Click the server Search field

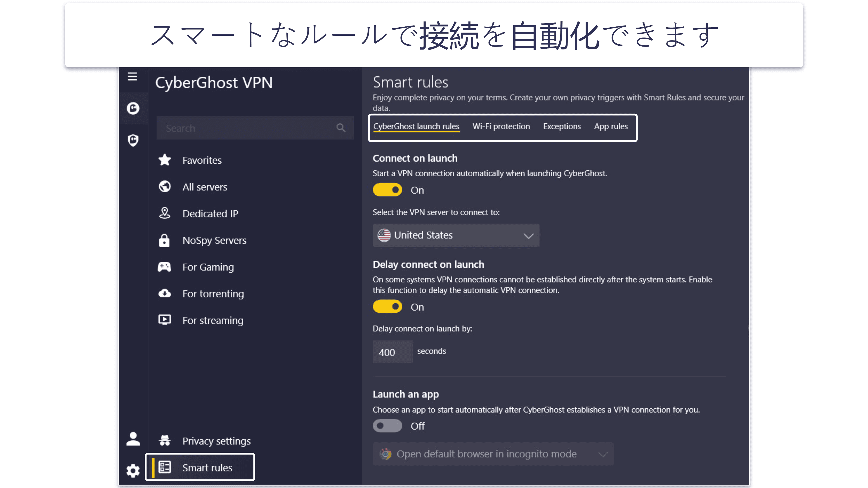[x=255, y=128]
